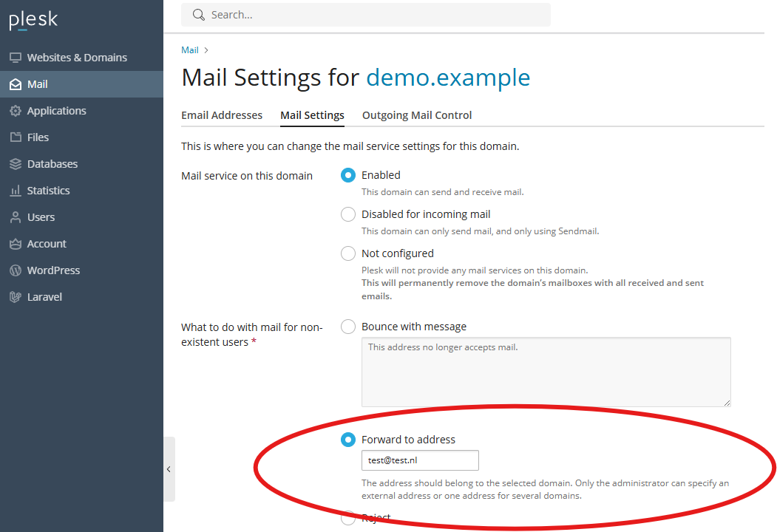Open Applications from the sidebar
This screenshot has height=532, width=777.
click(16, 110)
